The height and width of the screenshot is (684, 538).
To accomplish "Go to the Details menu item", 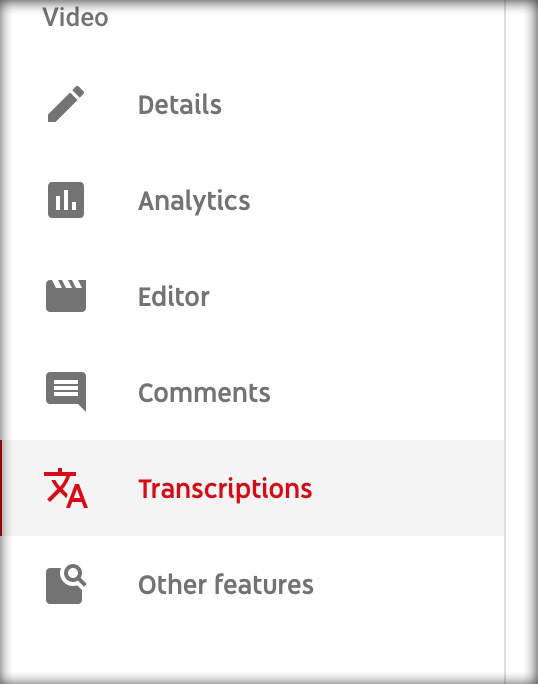I will tap(252, 104).
